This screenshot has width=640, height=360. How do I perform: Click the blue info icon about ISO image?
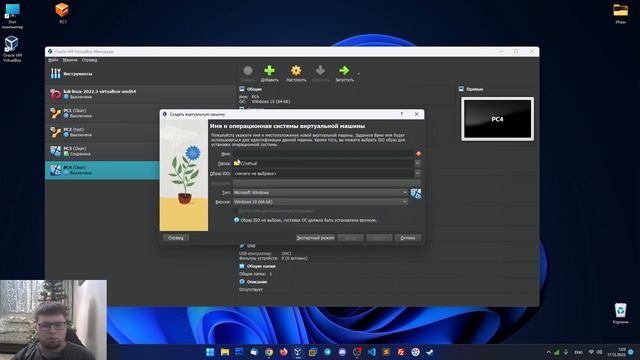click(x=236, y=220)
